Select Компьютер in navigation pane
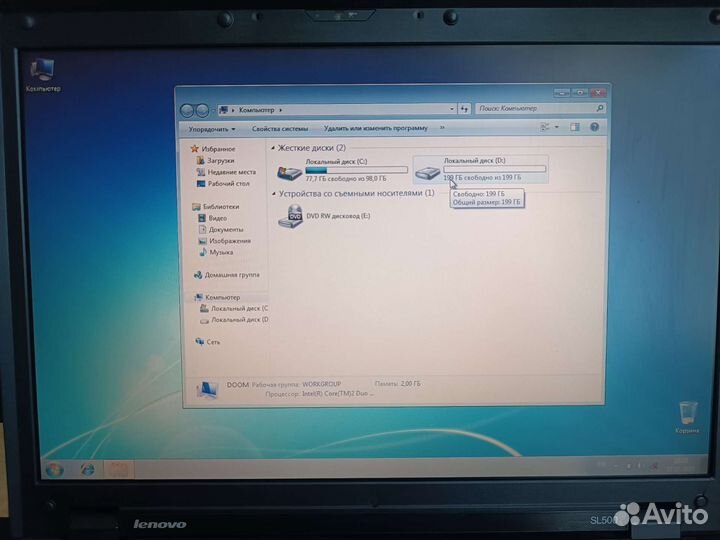 coord(217,297)
